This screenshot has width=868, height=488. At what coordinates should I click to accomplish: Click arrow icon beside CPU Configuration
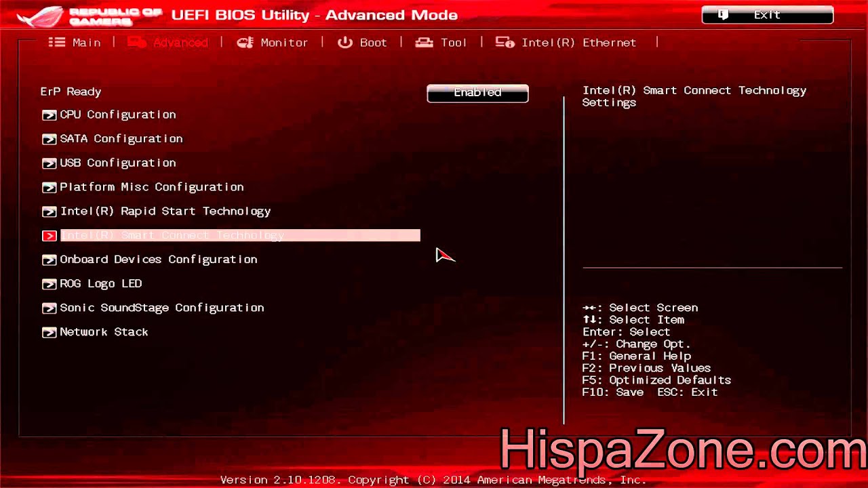point(49,115)
